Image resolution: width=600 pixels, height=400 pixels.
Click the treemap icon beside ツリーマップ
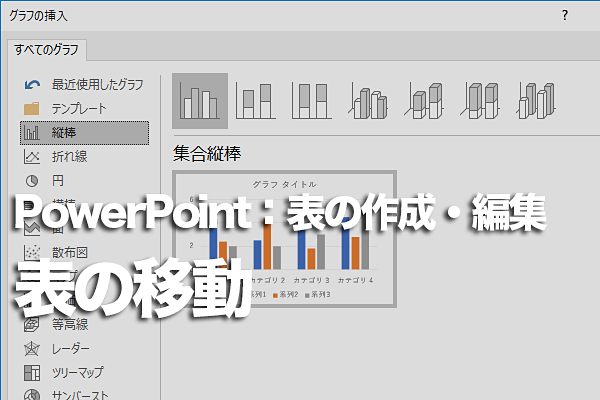(x=32, y=372)
